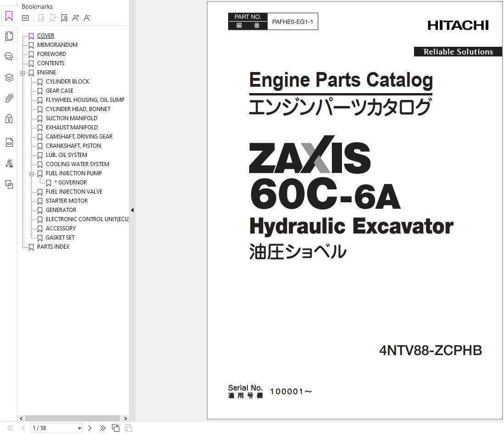Open the Comments panel
504x434 pixels.
9,56
